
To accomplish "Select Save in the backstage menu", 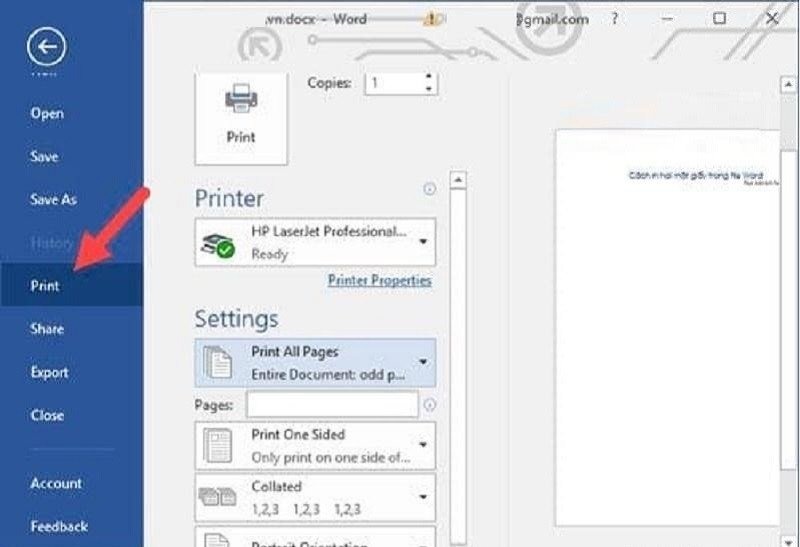I will [44, 156].
